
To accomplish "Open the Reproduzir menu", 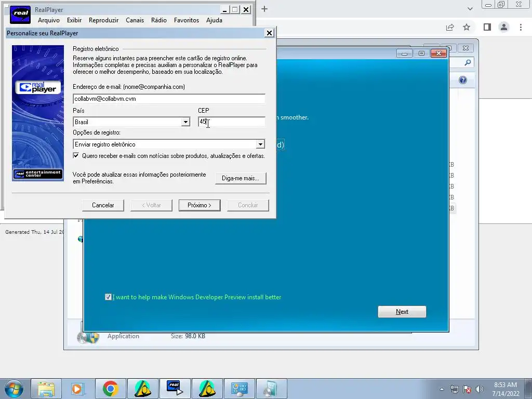I will [103, 20].
